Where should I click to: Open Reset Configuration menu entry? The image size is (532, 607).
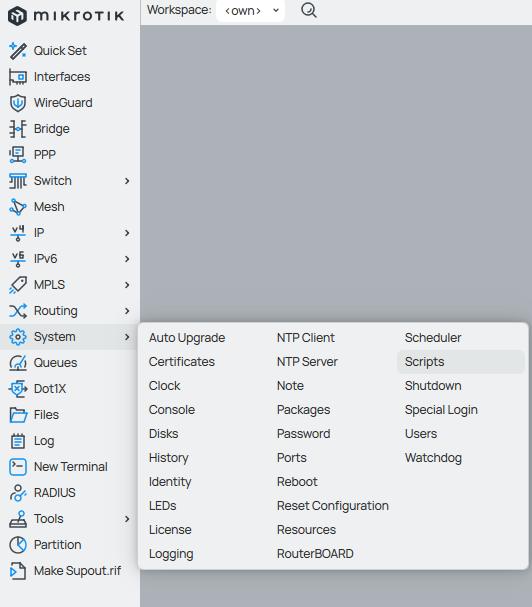pyautogui.click(x=332, y=506)
